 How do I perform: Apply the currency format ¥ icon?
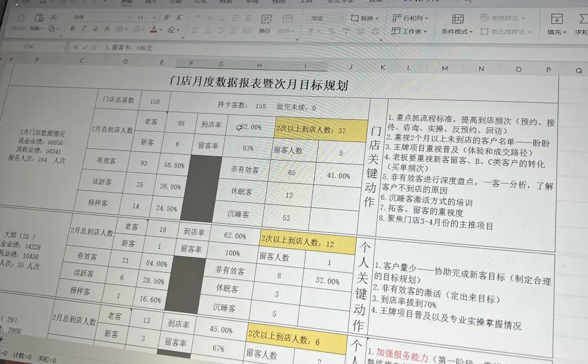coord(310,31)
